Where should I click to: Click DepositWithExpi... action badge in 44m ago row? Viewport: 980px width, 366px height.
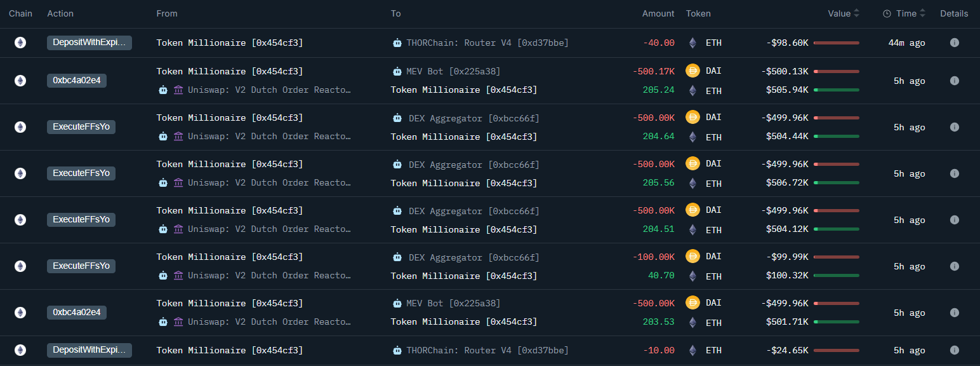[89, 43]
